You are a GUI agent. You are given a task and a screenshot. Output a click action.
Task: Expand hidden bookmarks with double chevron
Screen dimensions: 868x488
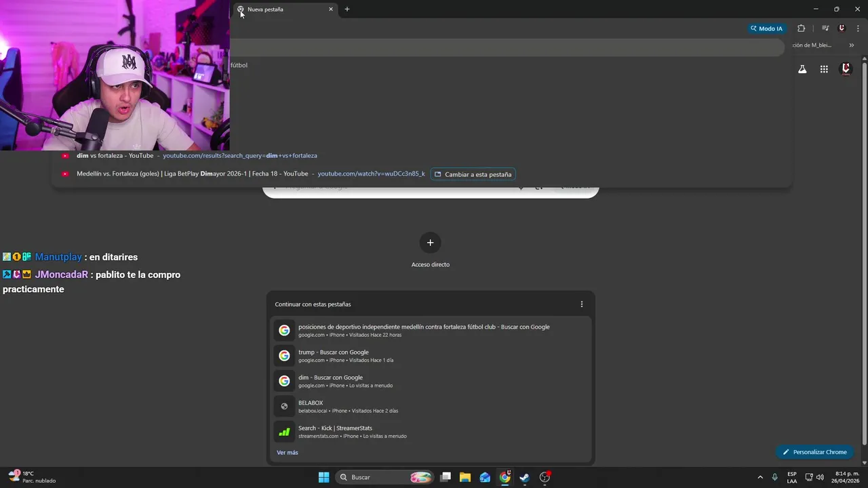pyautogui.click(x=851, y=45)
